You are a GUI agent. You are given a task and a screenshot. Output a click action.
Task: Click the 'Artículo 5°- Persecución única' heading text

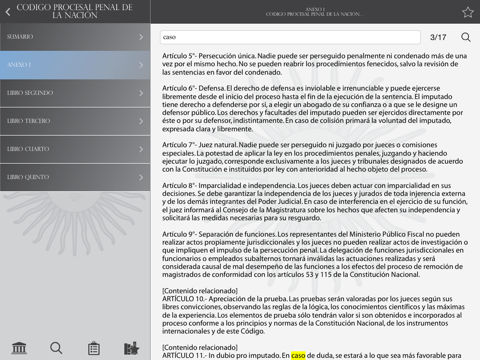coord(209,56)
